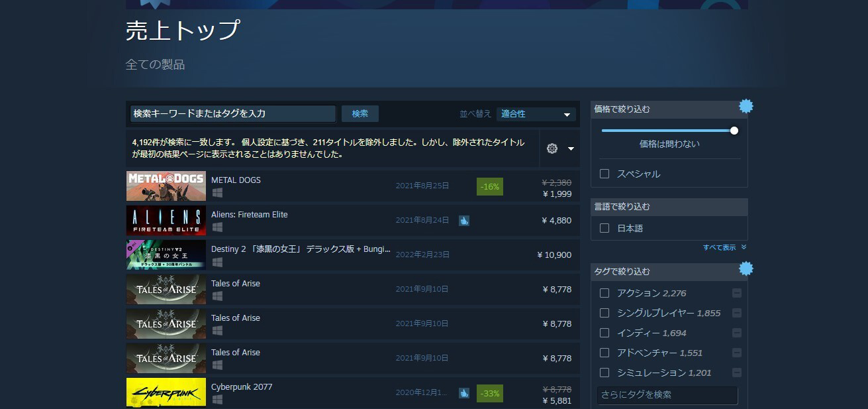The image size is (868, 409).
Task: Check the 日本語 language filter
Action: tap(604, 228)
